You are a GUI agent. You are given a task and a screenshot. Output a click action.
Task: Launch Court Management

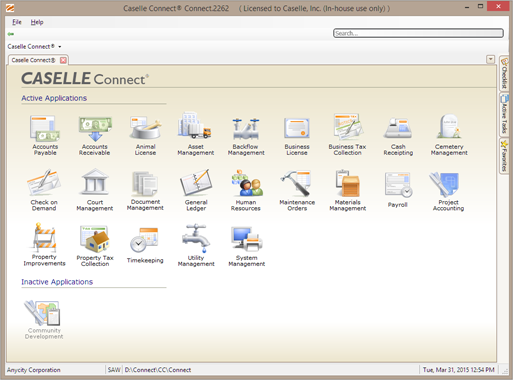click(x=95, y=190)
